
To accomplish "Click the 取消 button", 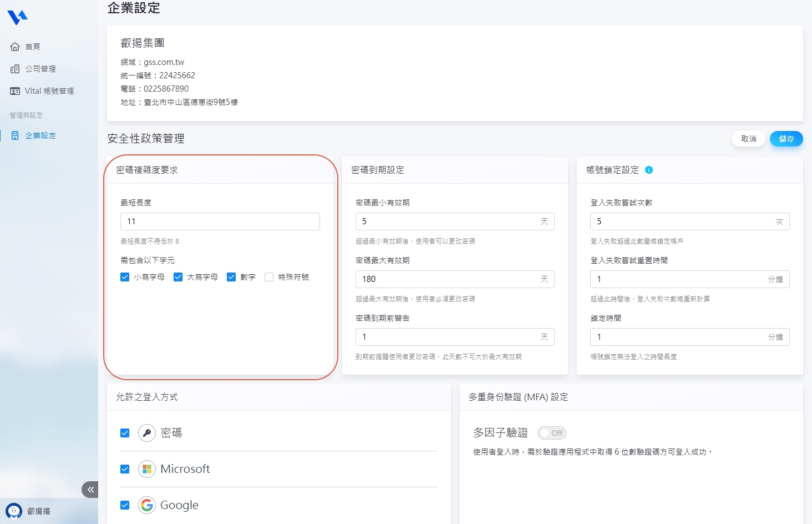I will tap(748, 139).
